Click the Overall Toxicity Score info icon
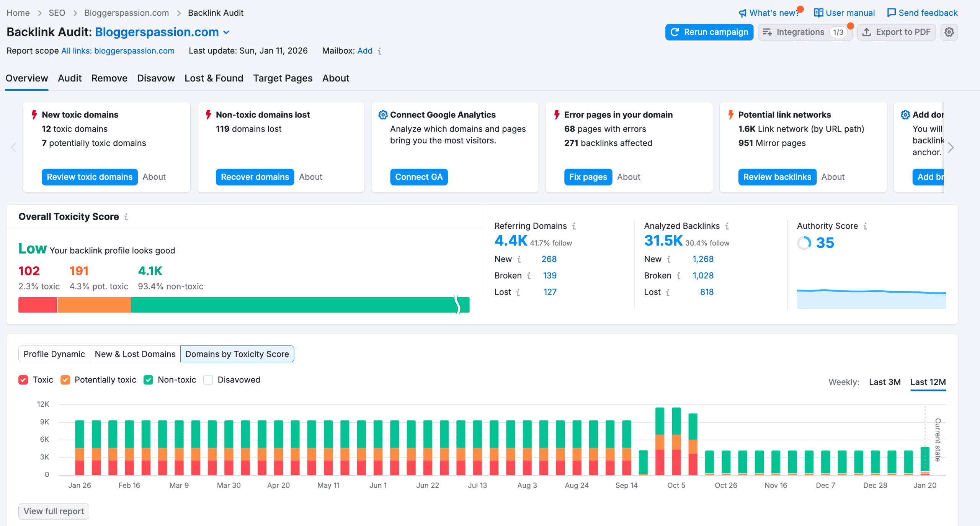This screenshot has width=980, height=526. [127, 217]
